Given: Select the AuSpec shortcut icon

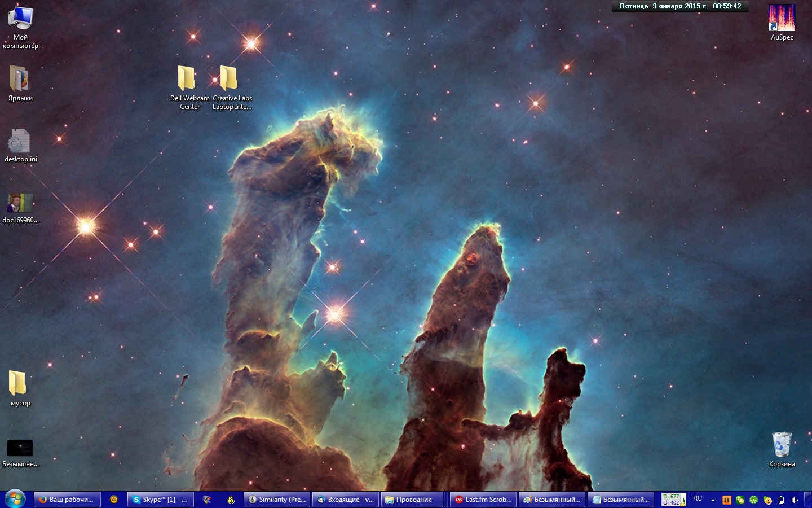Looking at the screenshot, I should coord(782,23).
